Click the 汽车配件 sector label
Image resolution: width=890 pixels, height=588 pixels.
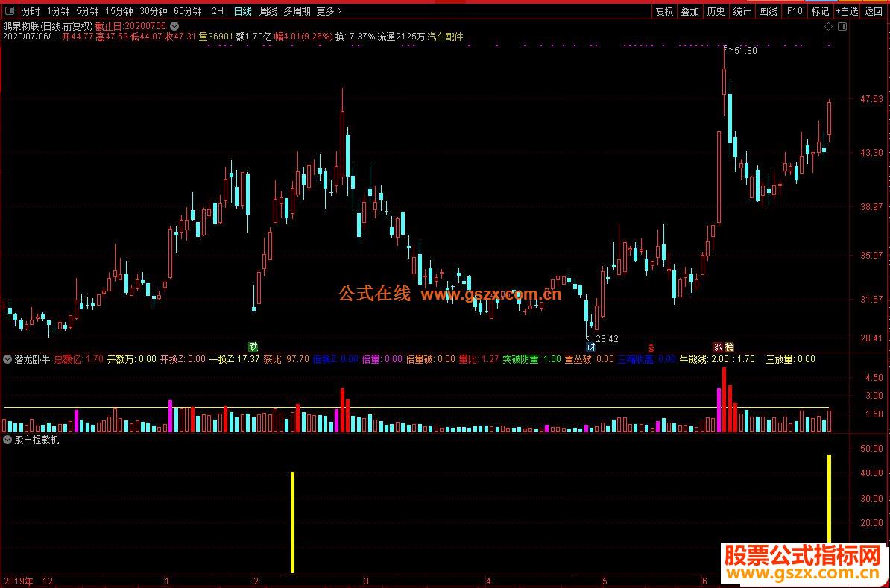click(x=446, y=37)
